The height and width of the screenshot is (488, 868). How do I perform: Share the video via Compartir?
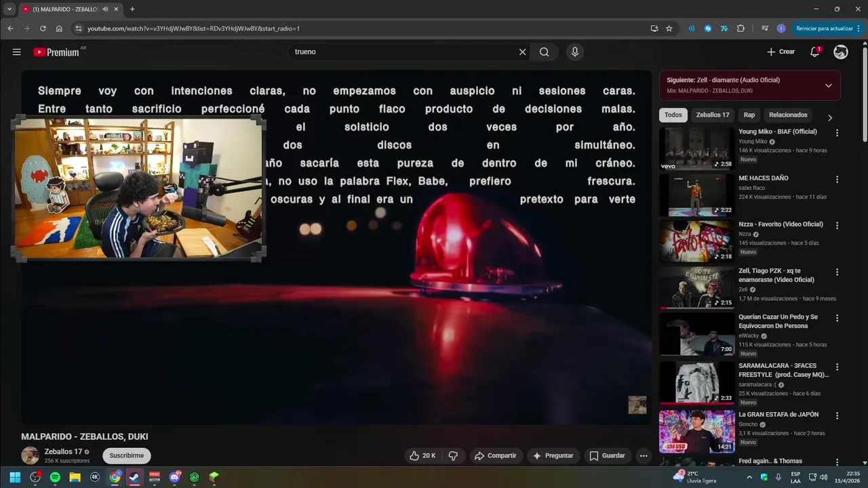point(496,455)
